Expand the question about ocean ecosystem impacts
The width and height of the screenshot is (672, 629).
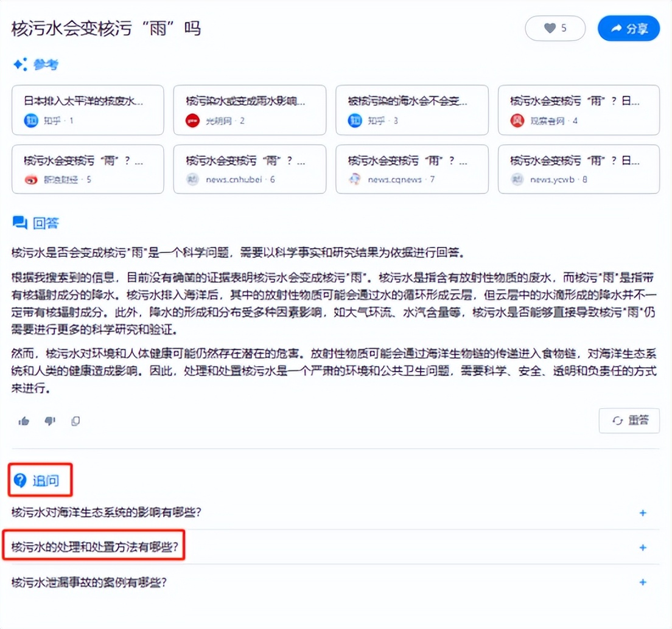pyautogui.click(x=643, y=513)
